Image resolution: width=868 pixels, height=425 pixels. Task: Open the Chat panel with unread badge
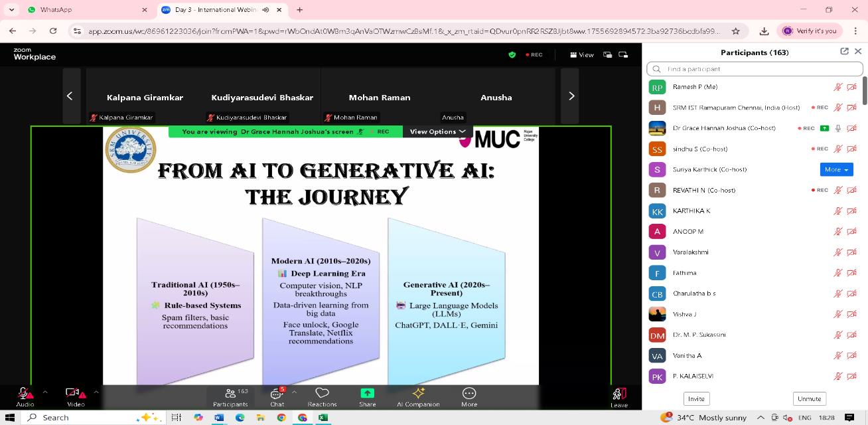(277, 397)
